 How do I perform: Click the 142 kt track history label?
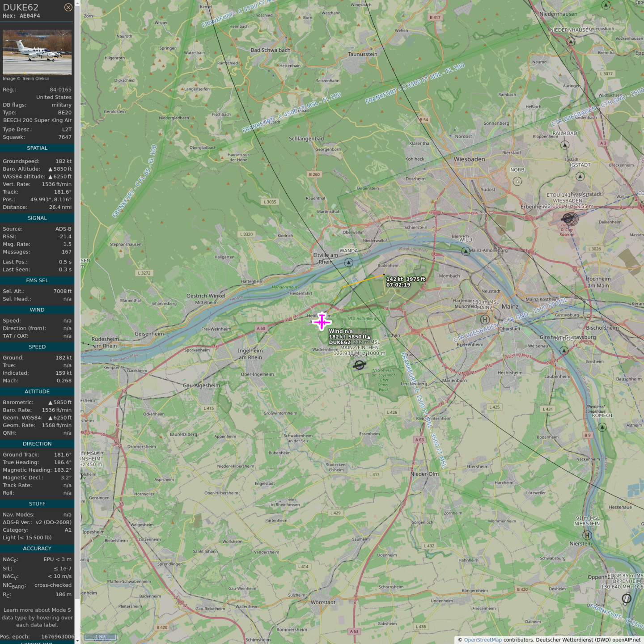click(x=405, y=282)
